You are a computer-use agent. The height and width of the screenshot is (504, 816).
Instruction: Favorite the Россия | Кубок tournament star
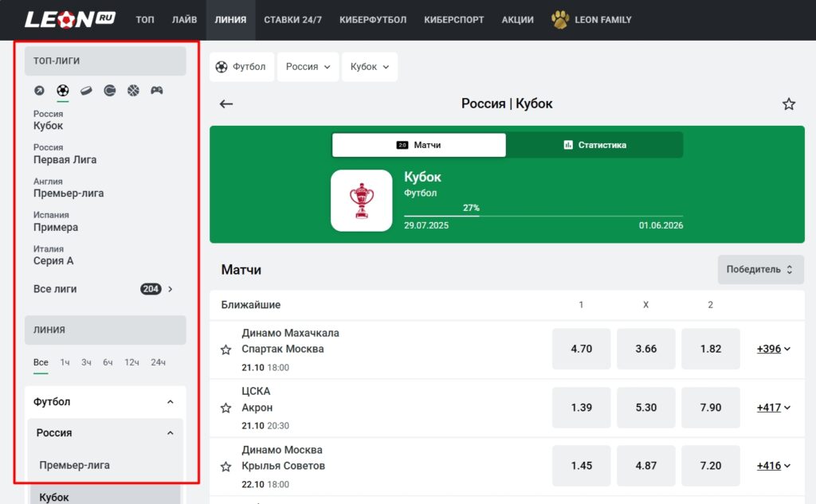(x=788, y=104)
